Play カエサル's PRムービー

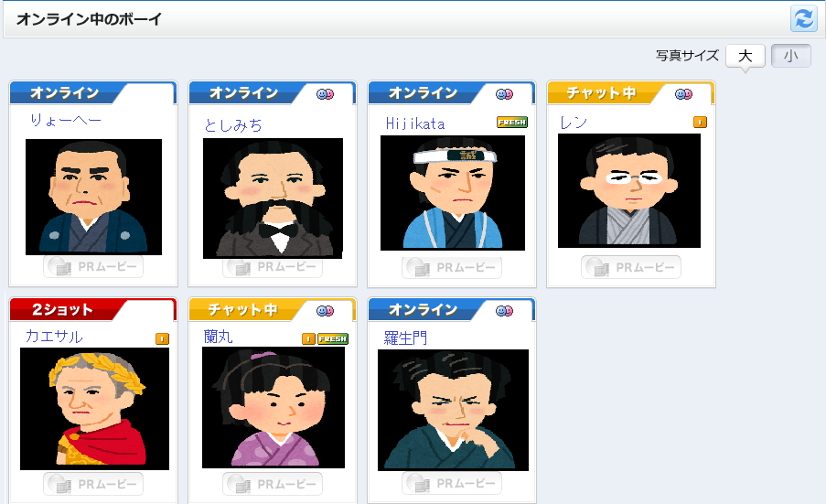pyautogui.click(x=93, y=484)
